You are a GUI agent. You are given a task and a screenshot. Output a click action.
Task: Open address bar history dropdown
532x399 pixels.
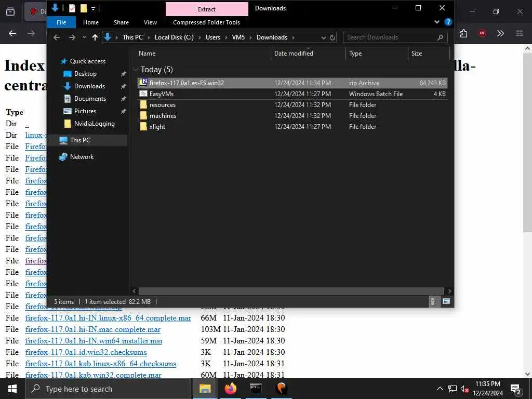[323, 37]
